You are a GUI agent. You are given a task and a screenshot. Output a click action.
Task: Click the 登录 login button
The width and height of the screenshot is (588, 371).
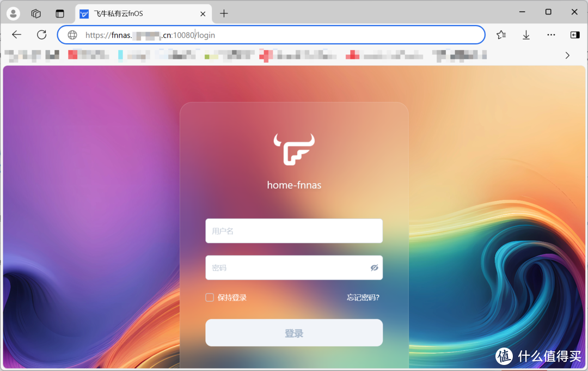294,333
